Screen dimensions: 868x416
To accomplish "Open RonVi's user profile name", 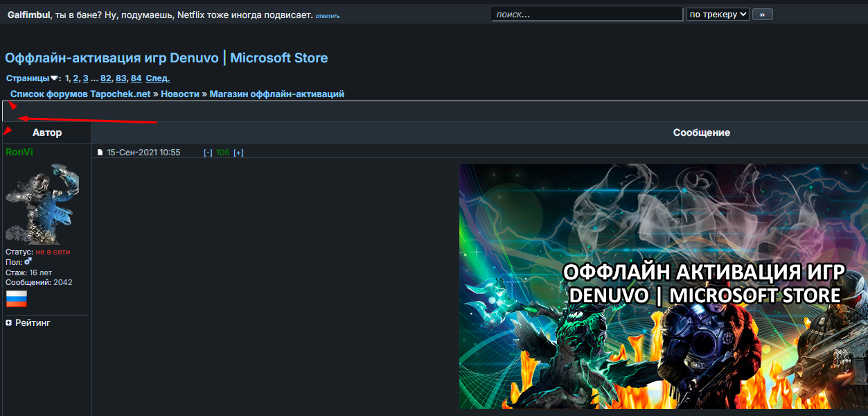I will 19,152.
